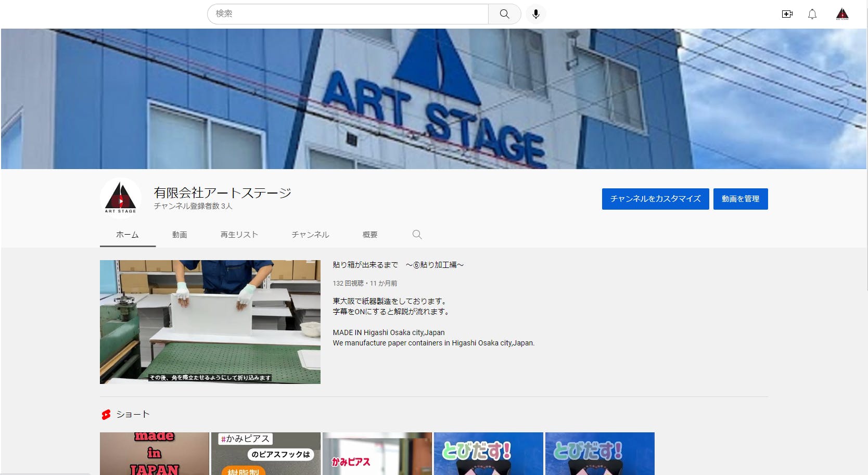This screenshot has height=475, width=868.
Task: Click the Art Stage channel profile picture
Action: 121,198
